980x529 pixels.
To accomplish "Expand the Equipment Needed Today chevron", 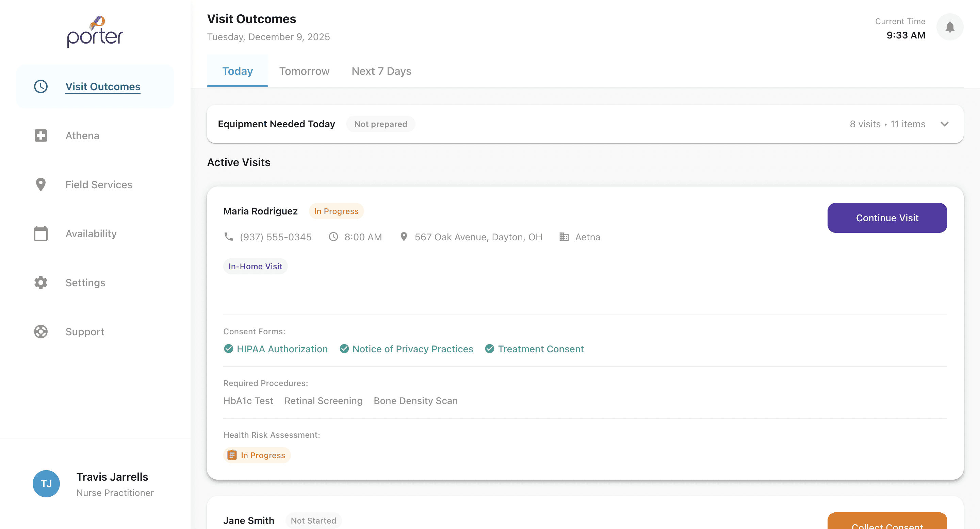I will point(944,124).
